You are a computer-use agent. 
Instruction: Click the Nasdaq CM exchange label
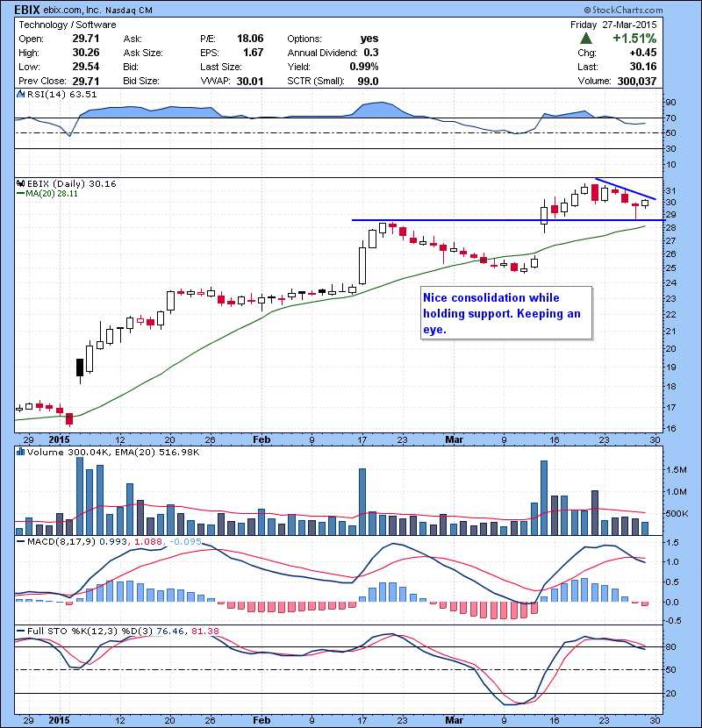129,10
